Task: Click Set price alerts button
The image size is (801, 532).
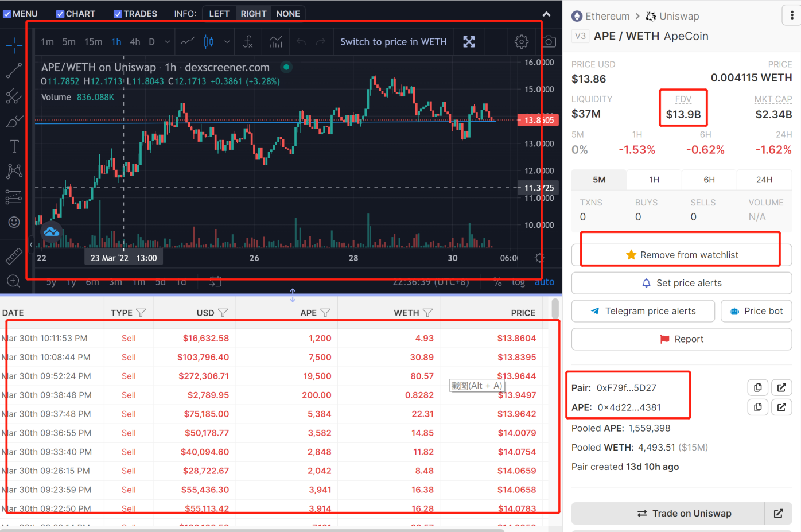Action: tap(682, 283)
